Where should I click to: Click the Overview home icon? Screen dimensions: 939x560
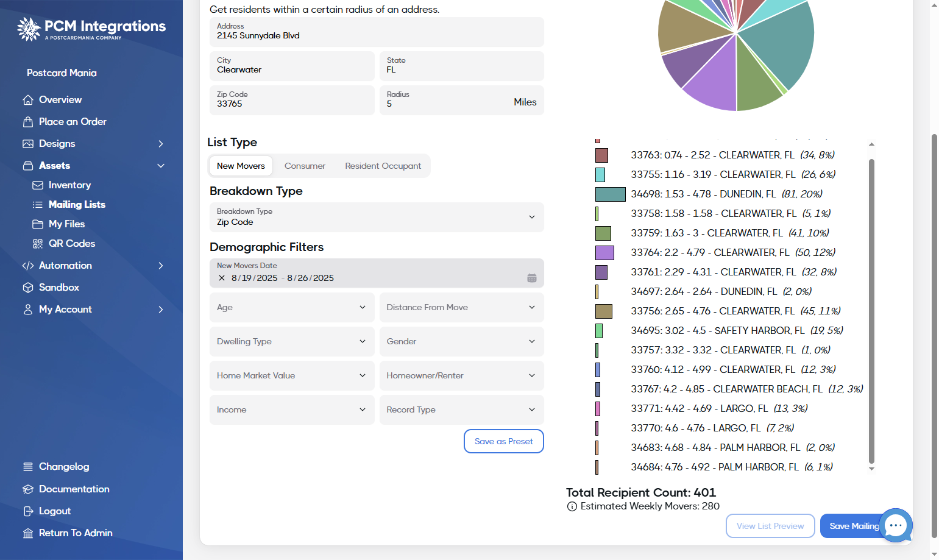(28, 100)
